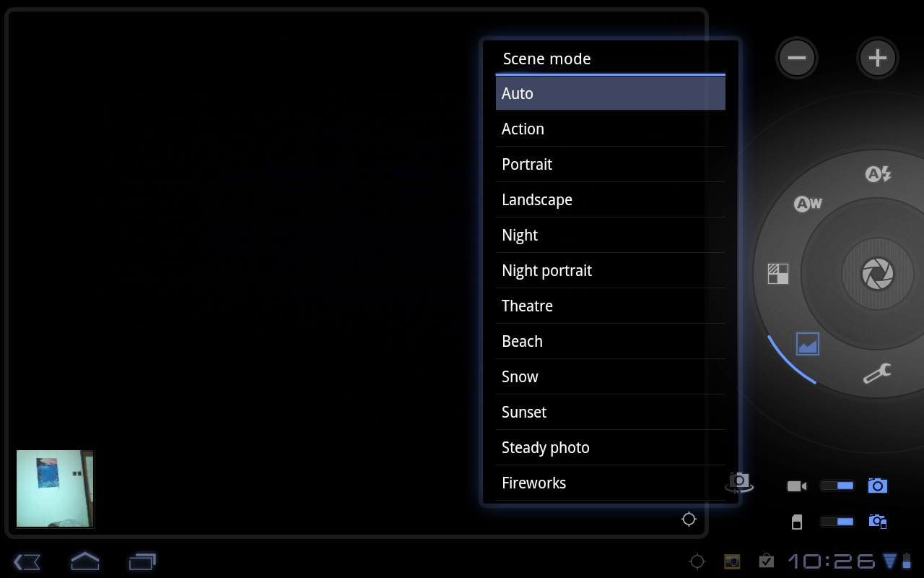The width and height of the screenshot is (924, 578).
Task: Choose the Fireworks scene option
Action: 610,483
